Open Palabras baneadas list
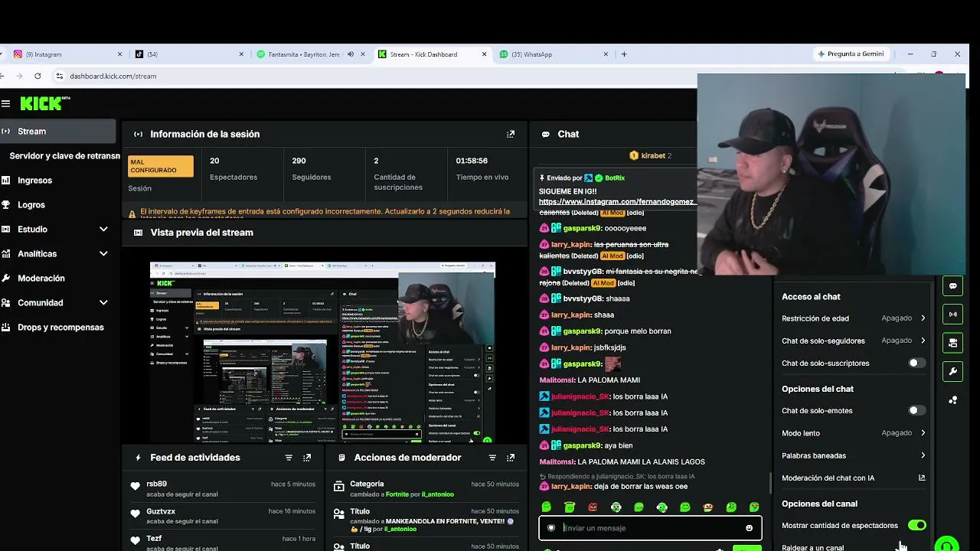Image resolution: width=980 pixels, height=551 pixels. pos(854,455)
